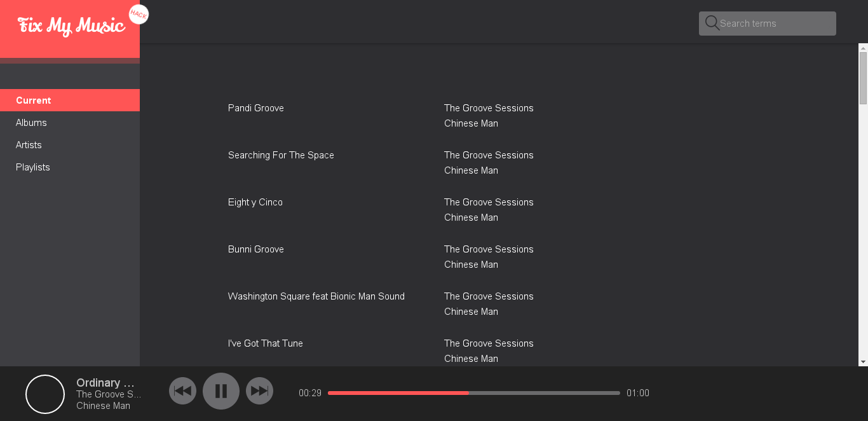Viewport: 868px width, 421px height.
Task: Click the magnifier search icon
Action: pos(712,24)
